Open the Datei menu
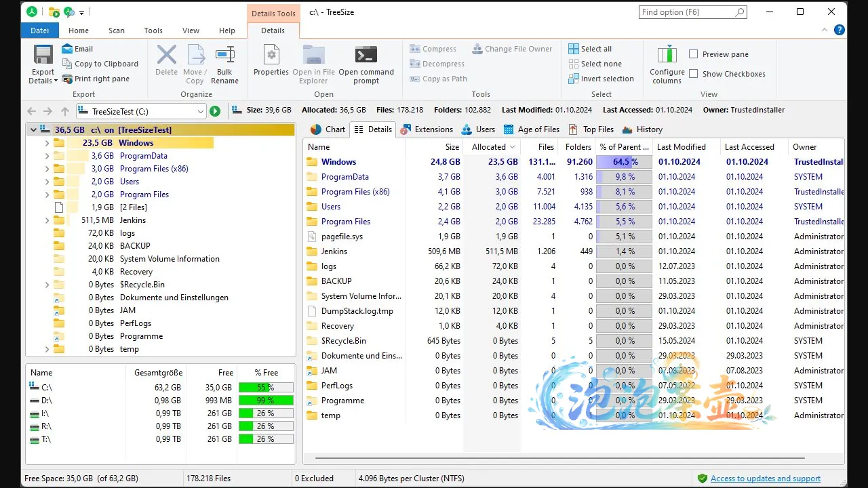 click(x=40, y=30)
